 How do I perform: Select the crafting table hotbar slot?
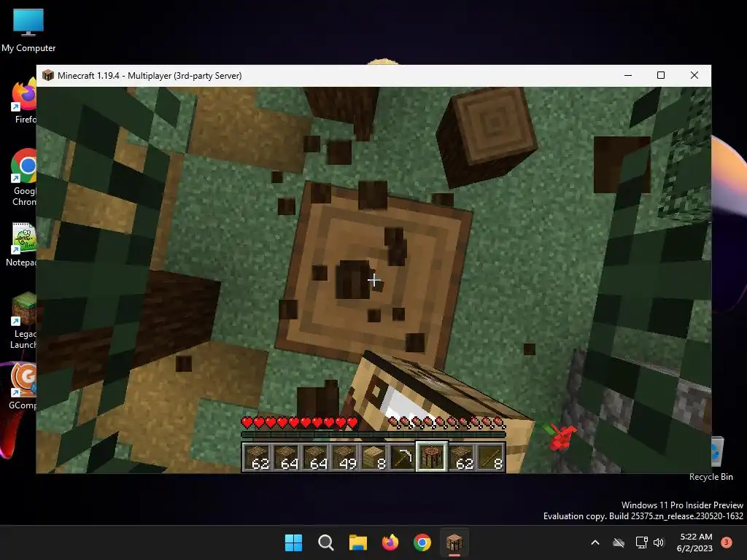(x=432, y=456)
